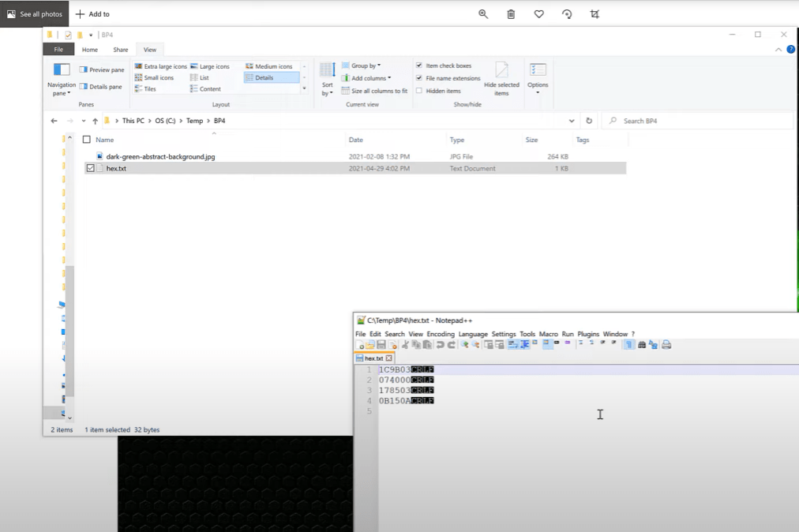Open the Group by dropdown

click(x=362, y=66)
